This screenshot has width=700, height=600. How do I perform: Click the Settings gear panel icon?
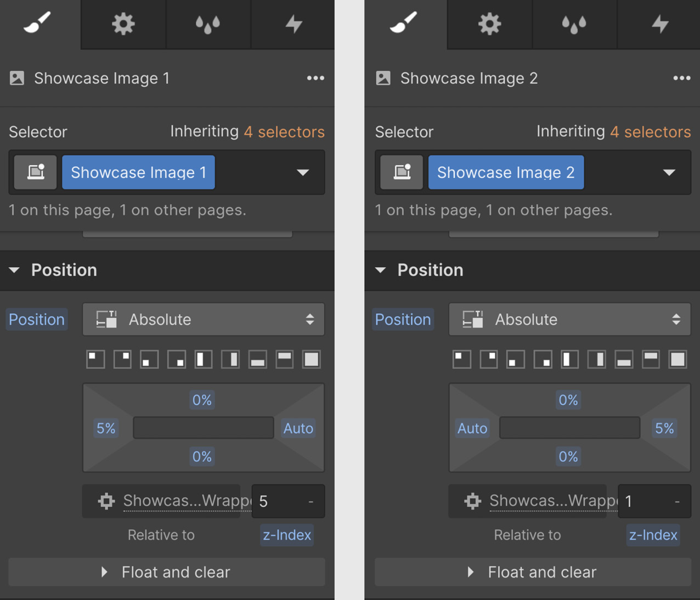coord(122,24)
